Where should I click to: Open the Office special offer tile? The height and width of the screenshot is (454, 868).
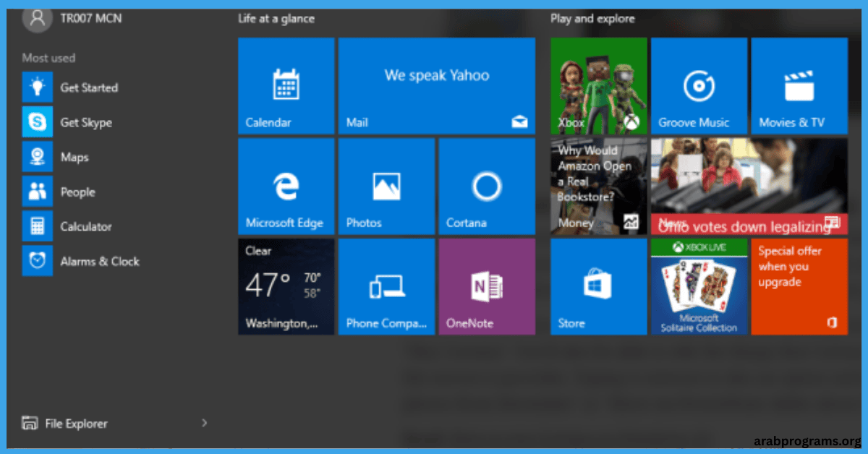point(799,287)
